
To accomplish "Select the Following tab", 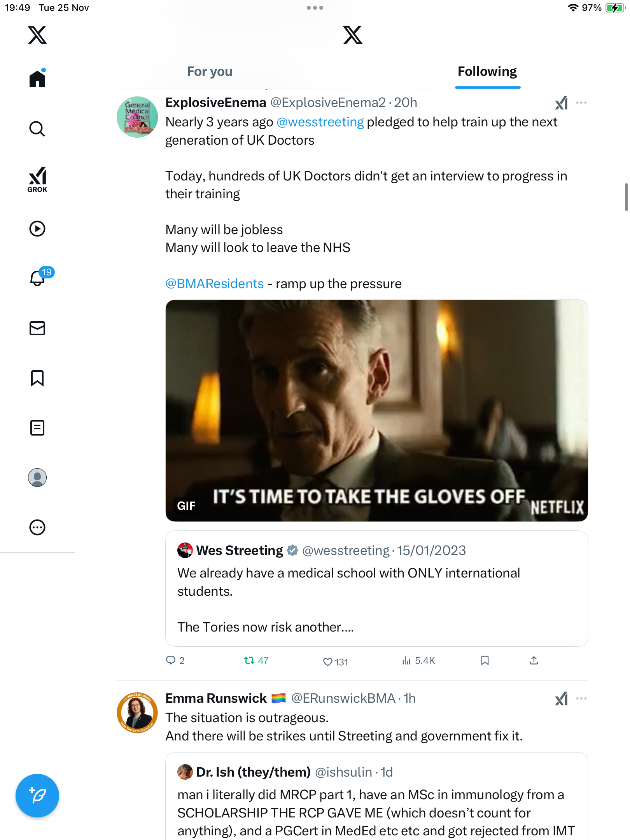I will pos(487,72).
